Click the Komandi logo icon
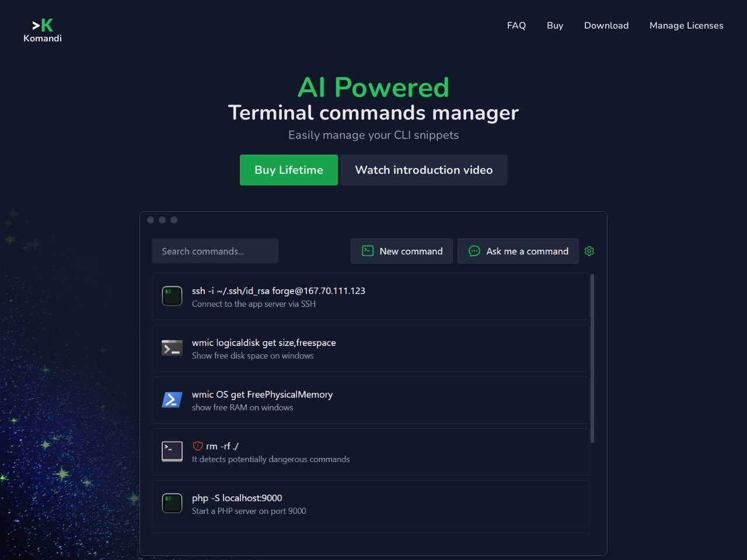747x560 pixels. pos(43,25)
